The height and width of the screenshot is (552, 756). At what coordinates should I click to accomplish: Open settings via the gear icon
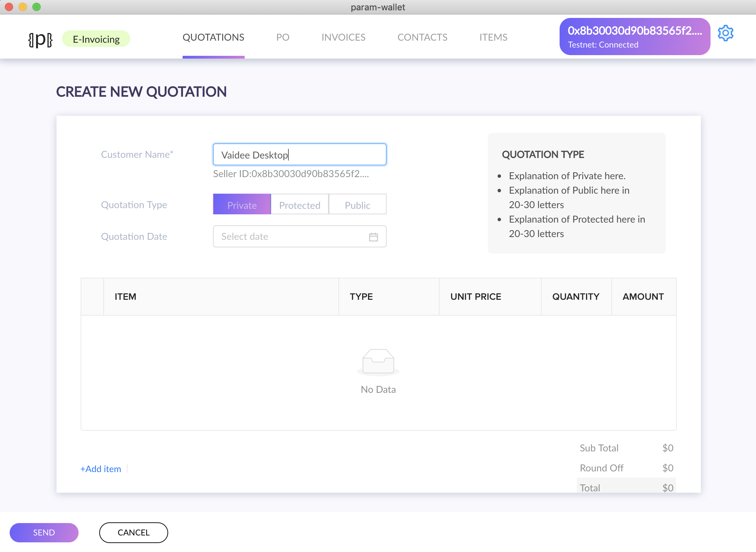point(725,33)
